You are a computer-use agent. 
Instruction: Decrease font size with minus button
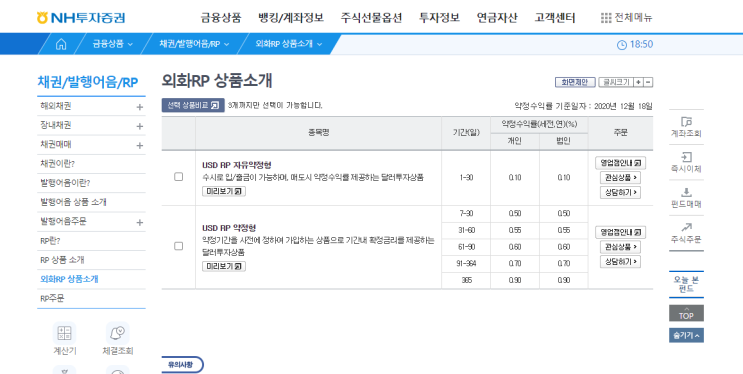(648, 82)
